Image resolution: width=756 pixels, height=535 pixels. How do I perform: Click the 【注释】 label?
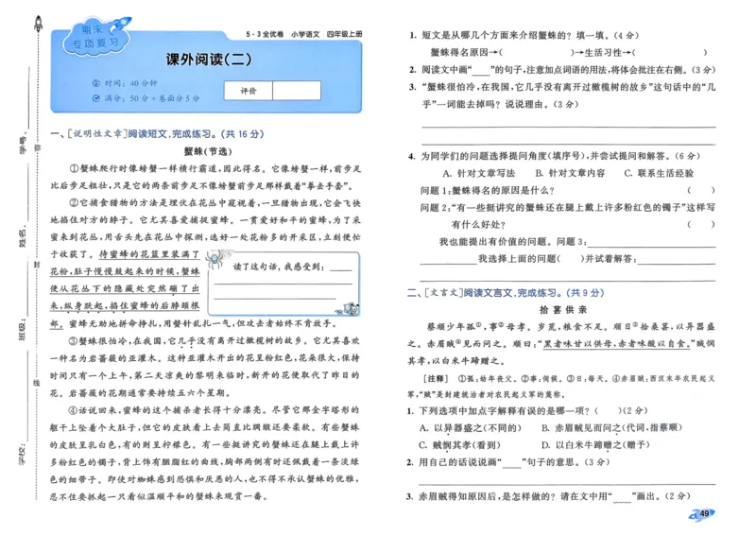(436, 379)
